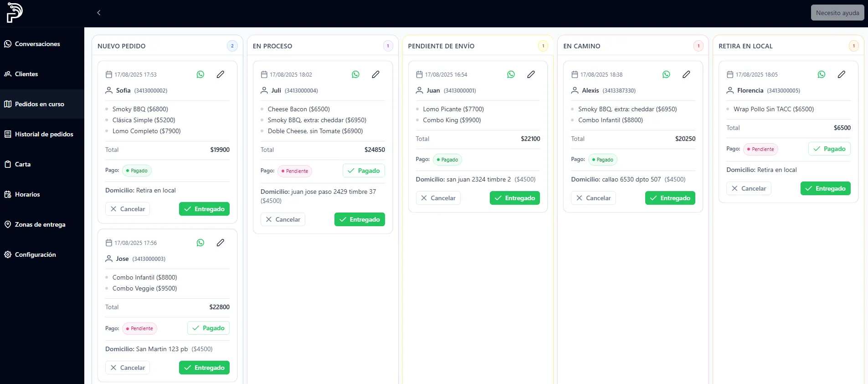Click WhatsApp icon on Jose's order

coord(200,243)
